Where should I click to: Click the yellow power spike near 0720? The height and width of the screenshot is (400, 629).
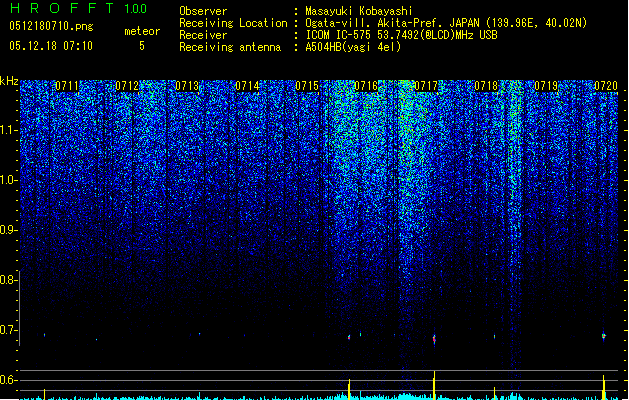coord(604,387)
